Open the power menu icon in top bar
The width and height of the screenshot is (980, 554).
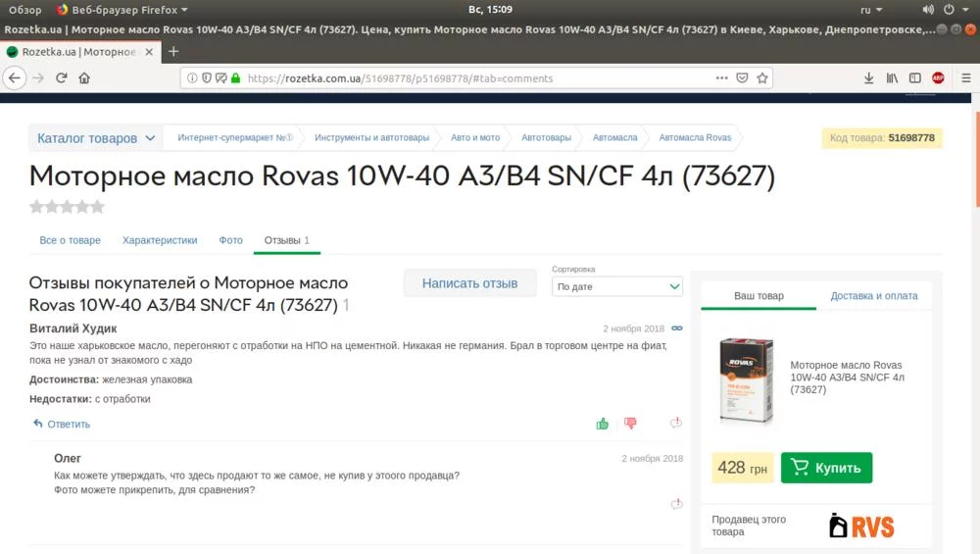click(949, 10)
